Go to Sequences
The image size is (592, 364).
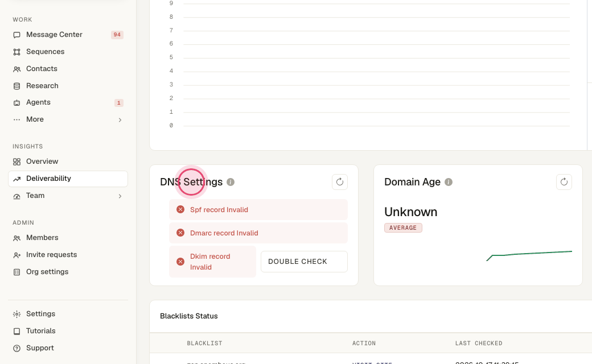pos(68,52)
